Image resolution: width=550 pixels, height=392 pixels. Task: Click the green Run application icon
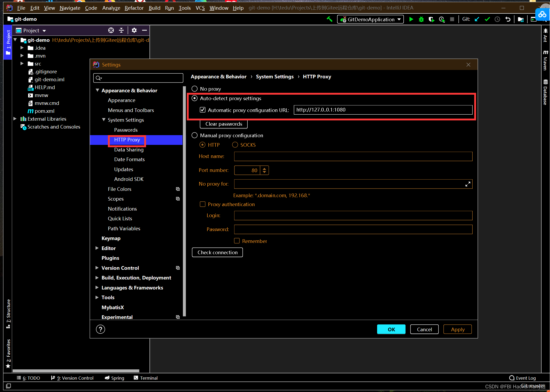(x=411, y=19)
